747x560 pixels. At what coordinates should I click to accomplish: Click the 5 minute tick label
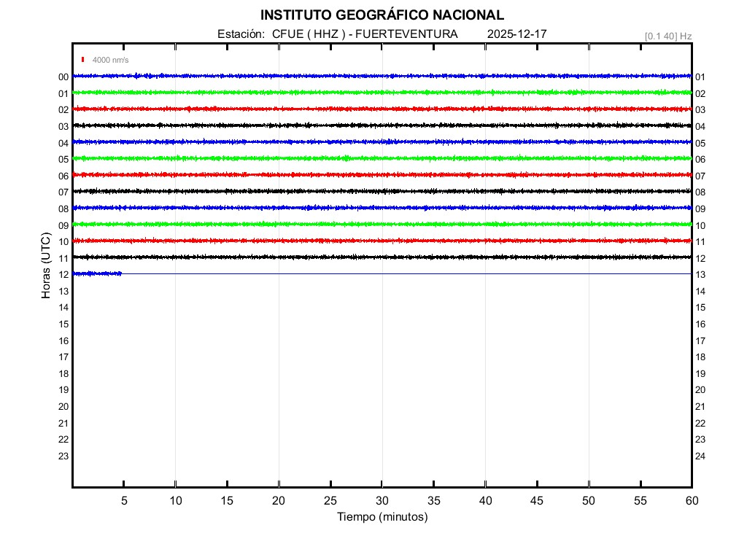pos(124,500)
